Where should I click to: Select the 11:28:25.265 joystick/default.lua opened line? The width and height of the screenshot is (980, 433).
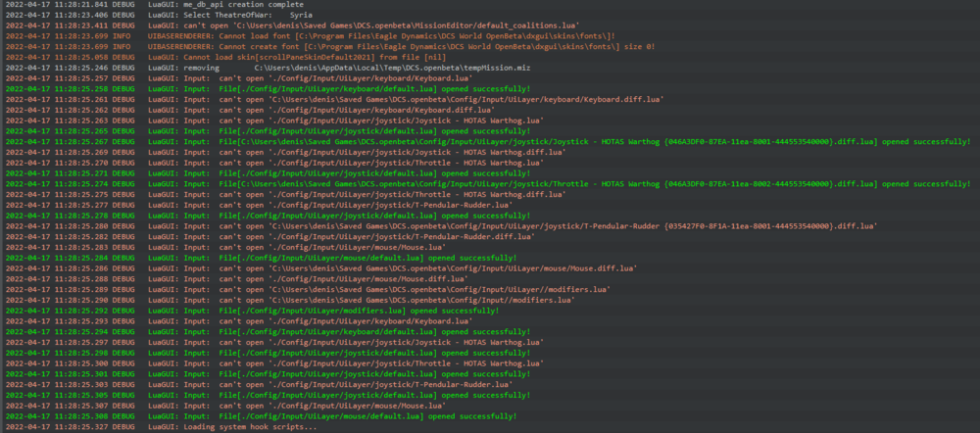coord(268,131)
